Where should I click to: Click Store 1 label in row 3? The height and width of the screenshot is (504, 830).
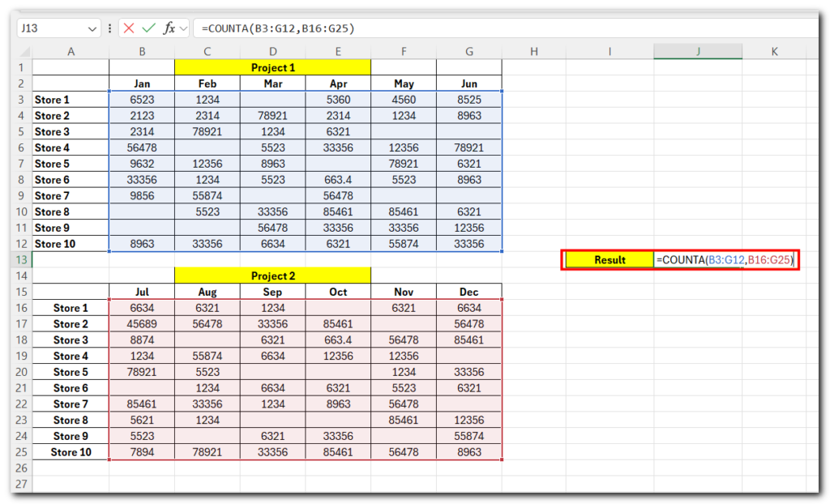tap(71, 100)
